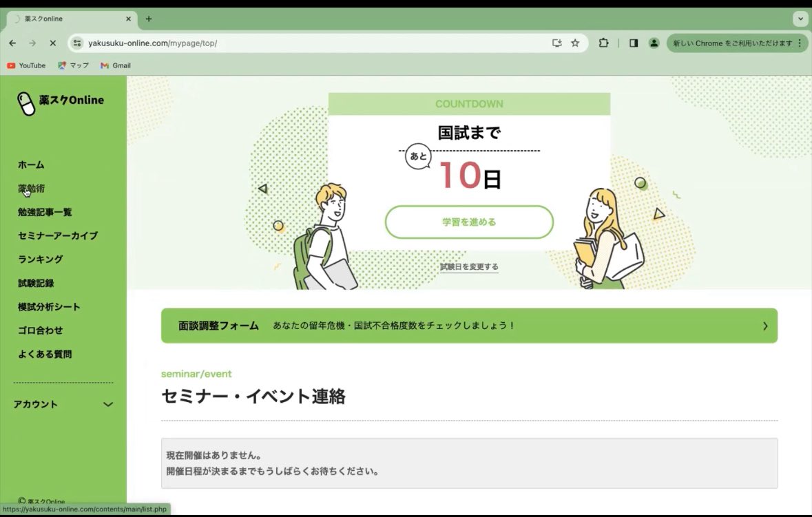Click the arrow on 面談調整フォーム banner
Image resolution: width=812 pixels, height=517 pixels.
(x=765, y=326)
